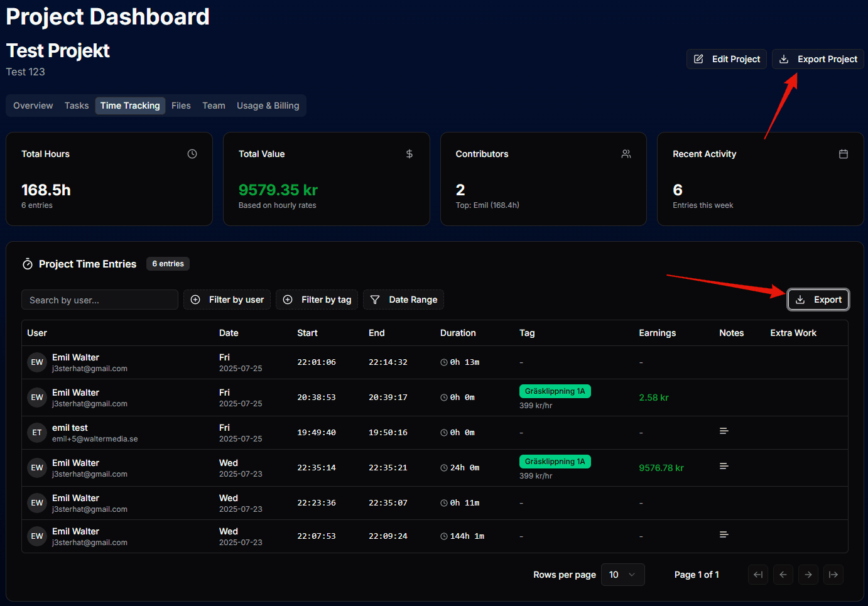Select the Time Tracking tab
Screen dimensions: 868x606
[x=130, y=106]
